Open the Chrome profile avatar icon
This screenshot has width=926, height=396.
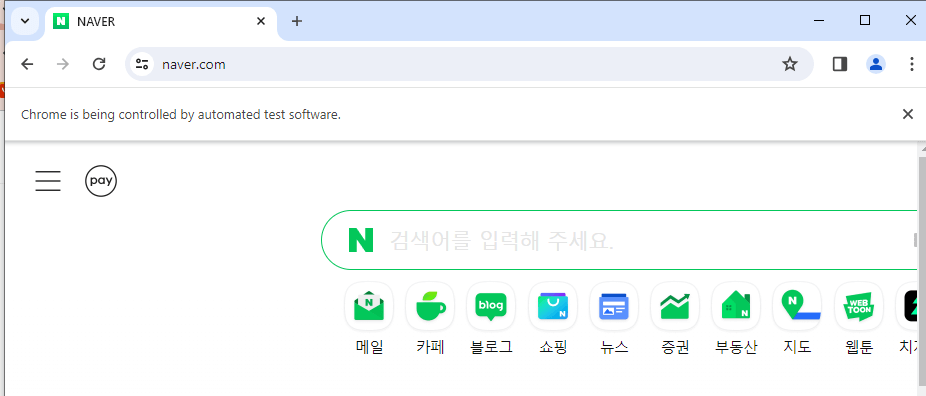coord(876,64)
